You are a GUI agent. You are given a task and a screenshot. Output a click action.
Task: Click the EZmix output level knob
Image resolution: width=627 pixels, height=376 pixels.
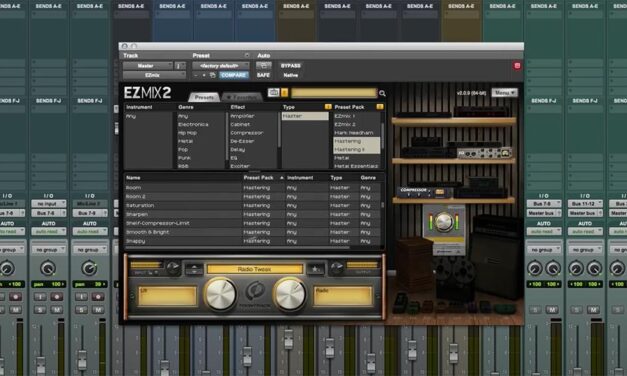coord(336,268)
